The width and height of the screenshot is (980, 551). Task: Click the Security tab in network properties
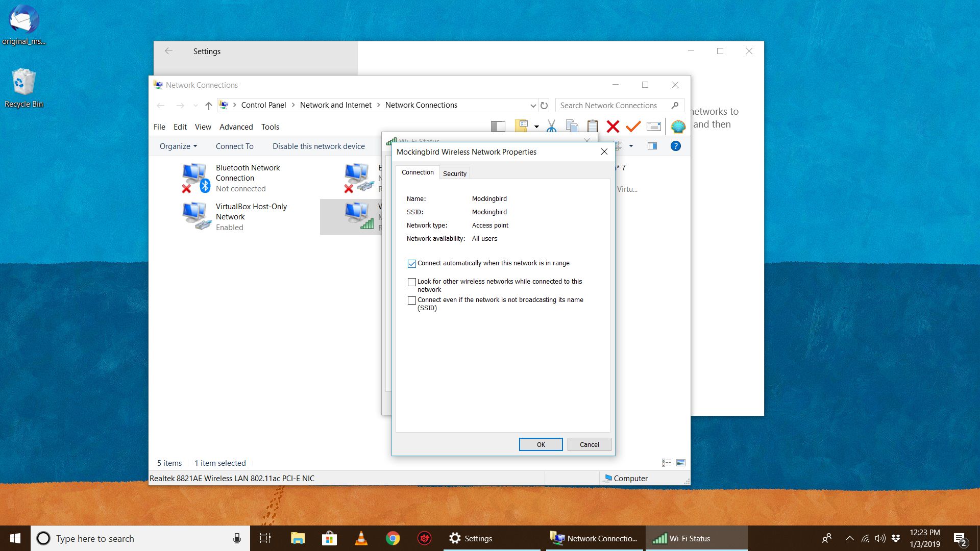tap(454, 173)
